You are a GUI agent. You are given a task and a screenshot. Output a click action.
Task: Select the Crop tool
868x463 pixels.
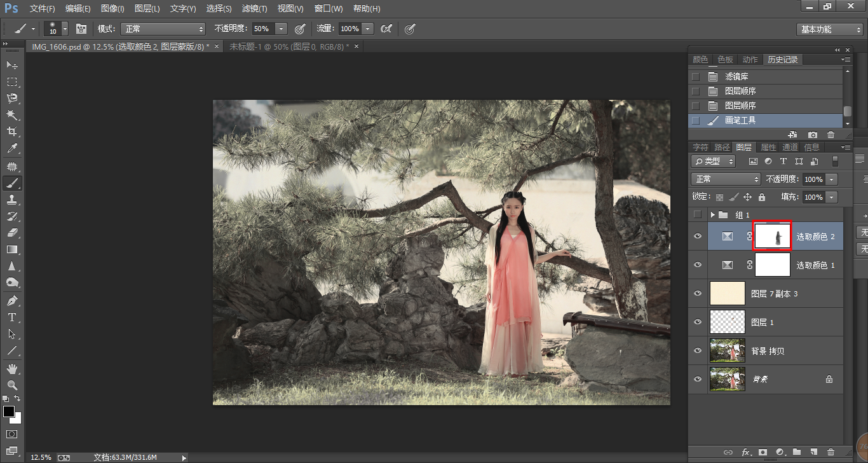(12, 132)
